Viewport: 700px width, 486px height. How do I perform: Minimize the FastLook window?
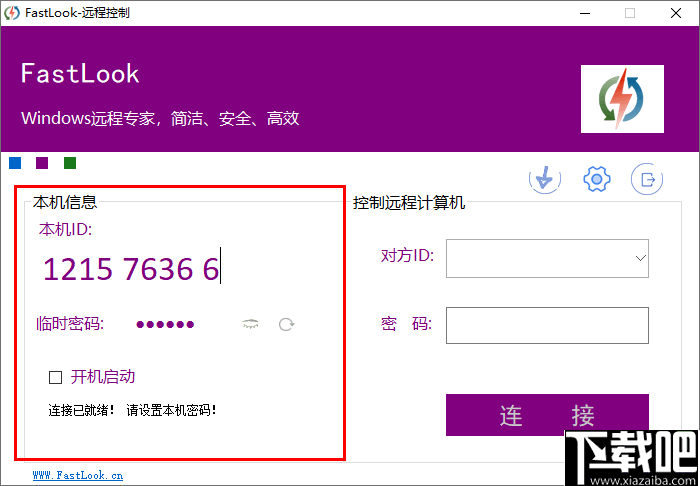tap(583, 13)
